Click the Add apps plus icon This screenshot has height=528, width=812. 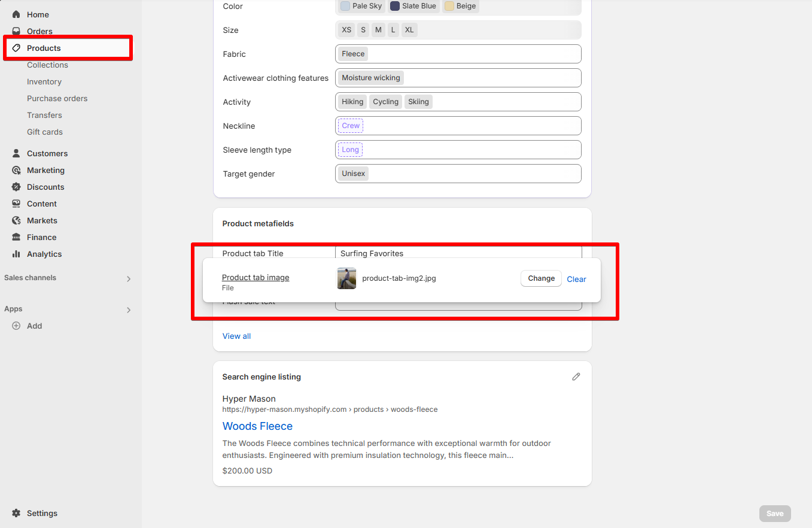click(x=16, y=326)
